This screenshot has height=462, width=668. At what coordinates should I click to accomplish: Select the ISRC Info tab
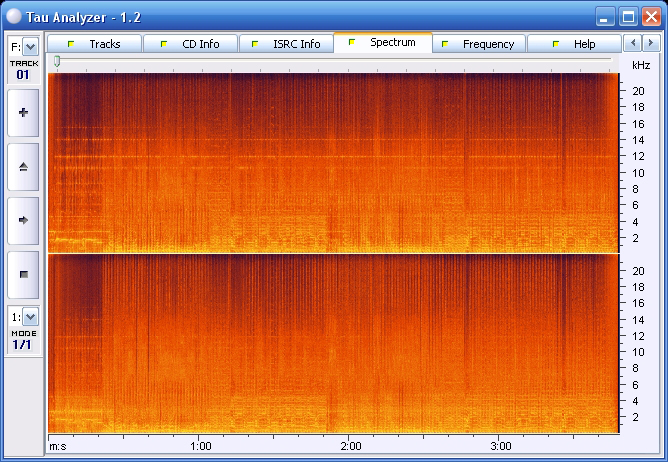point(286,44)
